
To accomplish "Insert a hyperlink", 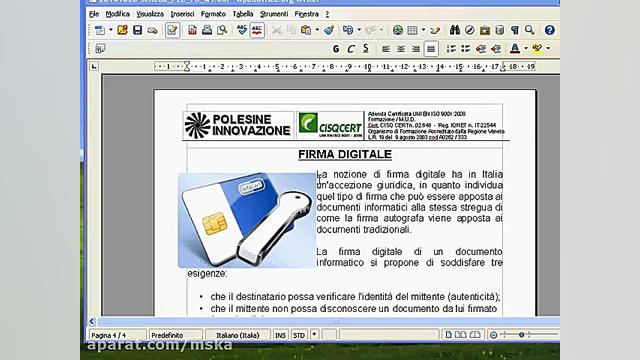I will (x=398, y=30).
